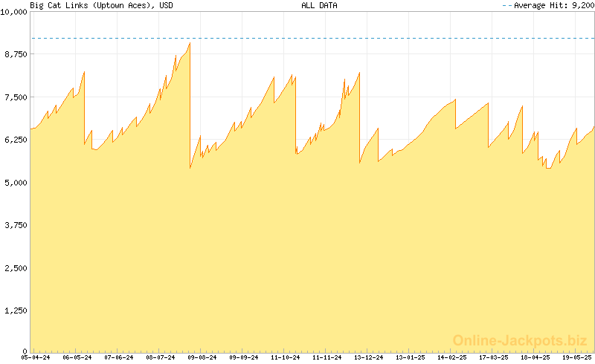Click the 14-02-25 x-axis date
Screen dimensions: 595x364
tap(452, 357)
